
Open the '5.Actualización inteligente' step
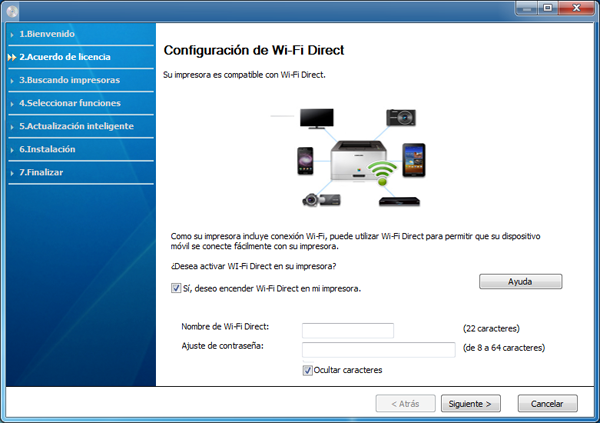pyautogui.click(x=76, y=126)
